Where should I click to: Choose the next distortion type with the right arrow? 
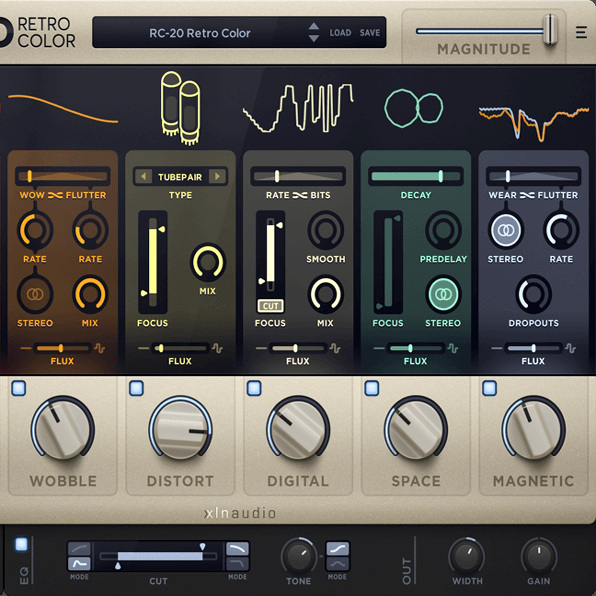coord(217,176)
